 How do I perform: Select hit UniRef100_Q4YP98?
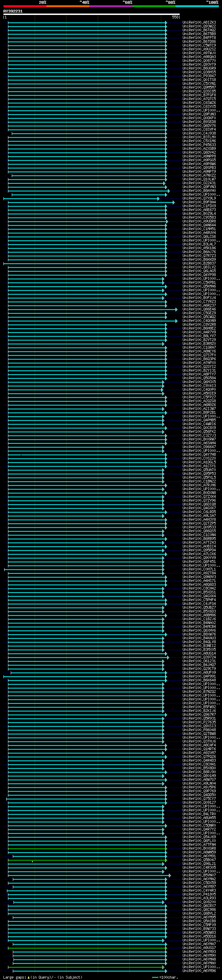pos(199,275)
